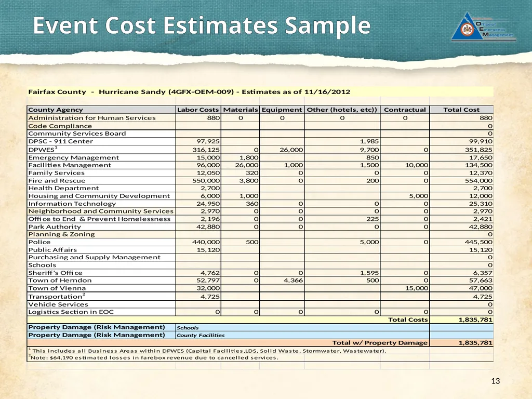Click the 'Public Affairs' row label

pos(52,250)
